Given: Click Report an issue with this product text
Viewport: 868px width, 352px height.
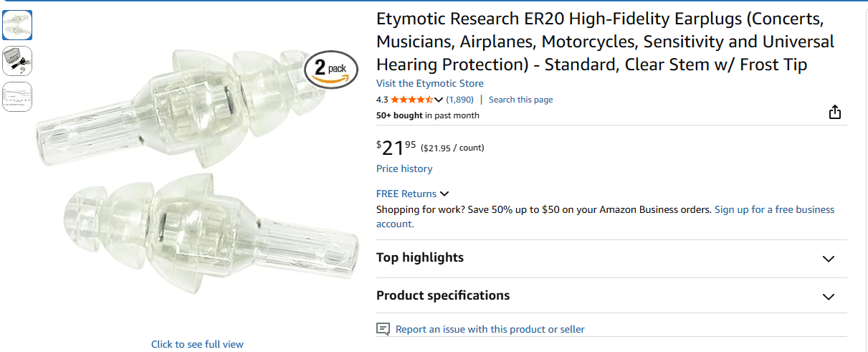Looking at the screenshot, I should tap(490, 329).
